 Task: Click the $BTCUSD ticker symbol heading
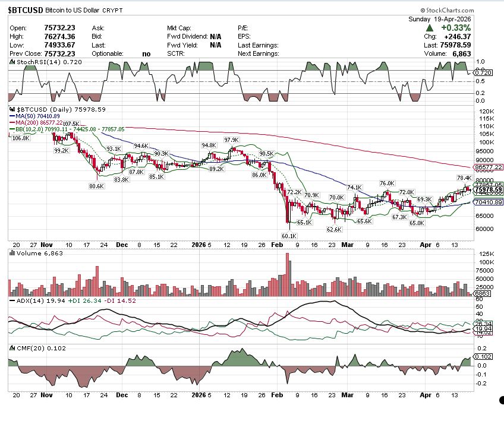(26, 10)
